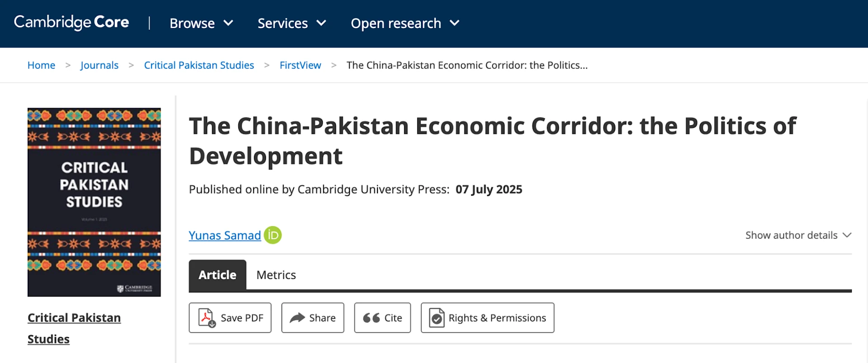Click the Save PDF button

(230, 318)
